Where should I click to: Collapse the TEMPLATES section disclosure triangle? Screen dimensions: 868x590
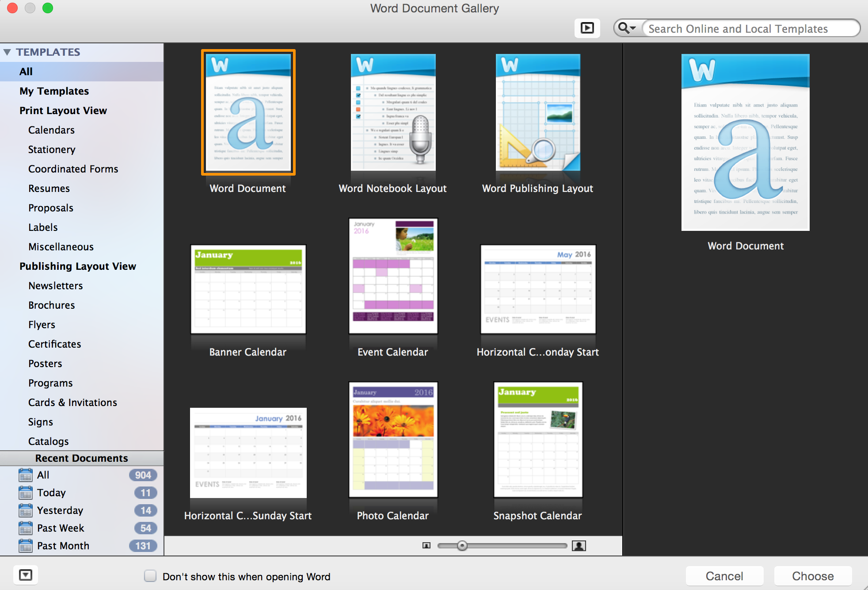[8, 52]
